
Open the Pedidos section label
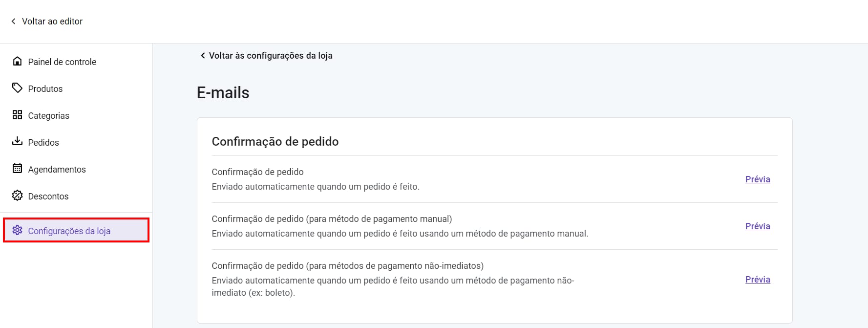tap(43, 143)
